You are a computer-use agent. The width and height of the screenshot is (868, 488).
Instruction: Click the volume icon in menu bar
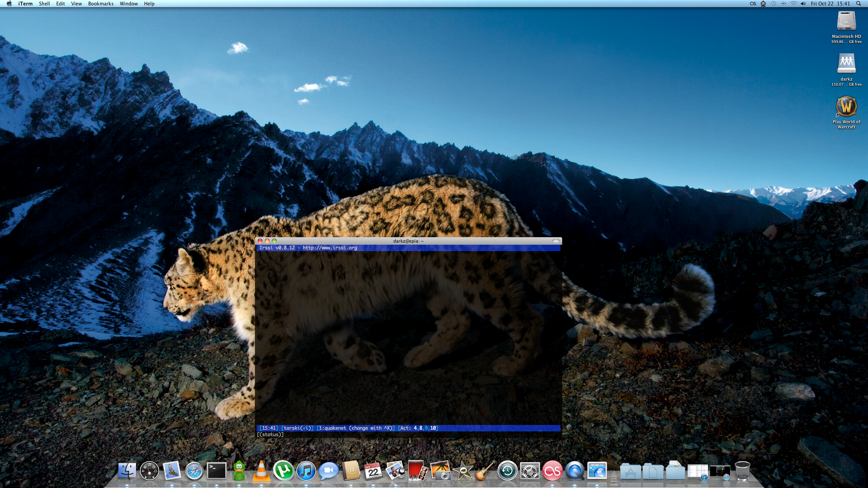coord(803,4)
